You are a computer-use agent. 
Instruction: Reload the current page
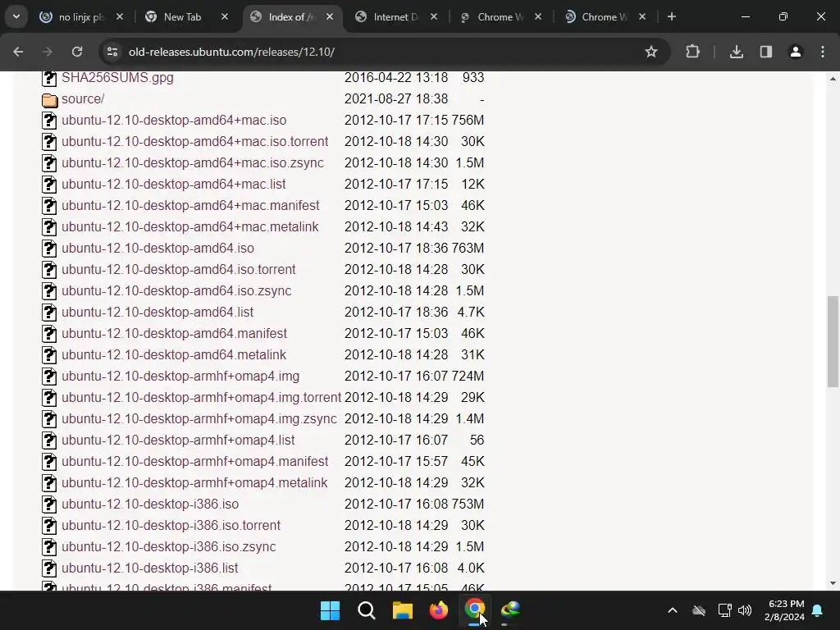tap(77, 52)
